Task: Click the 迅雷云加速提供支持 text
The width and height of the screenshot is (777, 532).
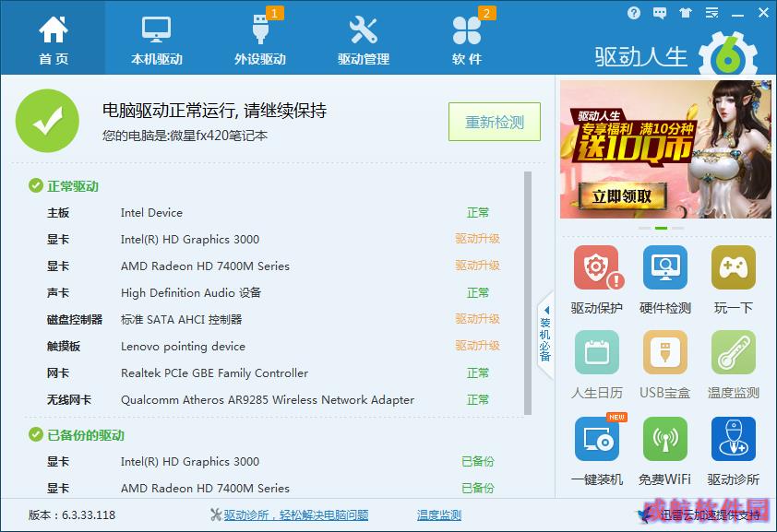Action: pyautogui.click(x=711, y=515)
